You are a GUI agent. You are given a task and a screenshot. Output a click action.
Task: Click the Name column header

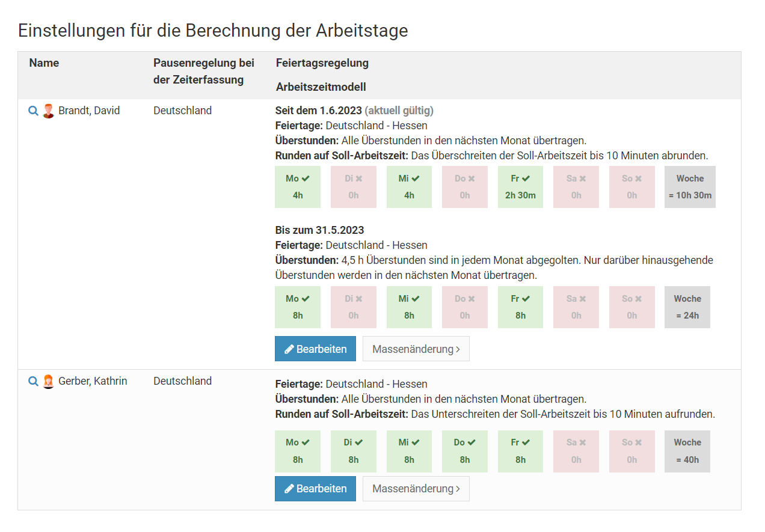[44, 63]
